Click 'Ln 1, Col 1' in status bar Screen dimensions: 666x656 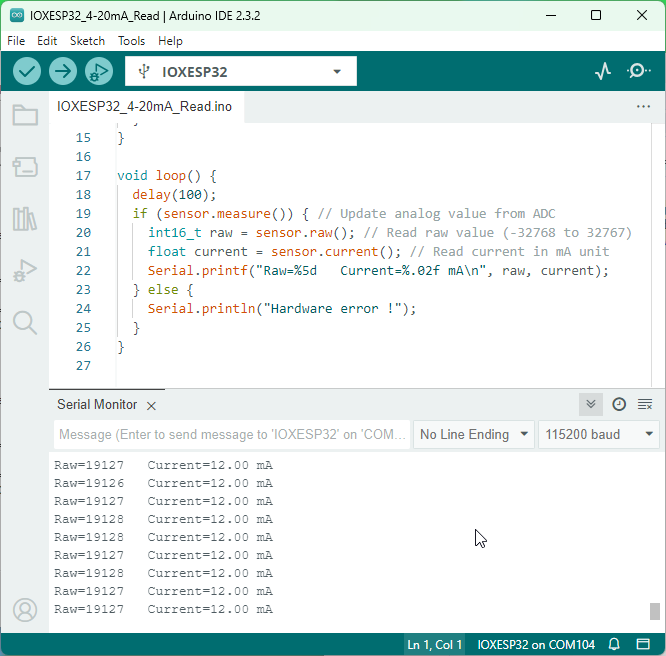point(434,645)
